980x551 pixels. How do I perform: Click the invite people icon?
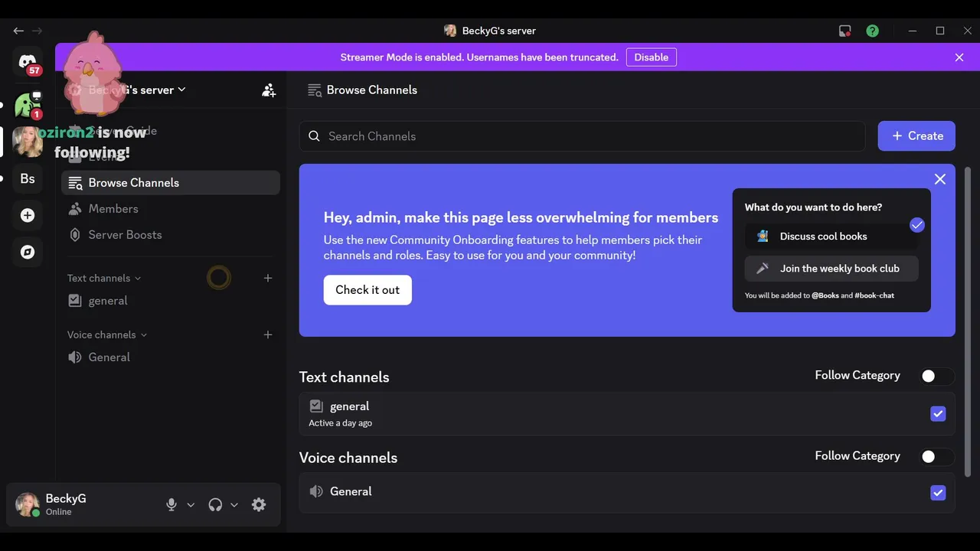[269, 90]
